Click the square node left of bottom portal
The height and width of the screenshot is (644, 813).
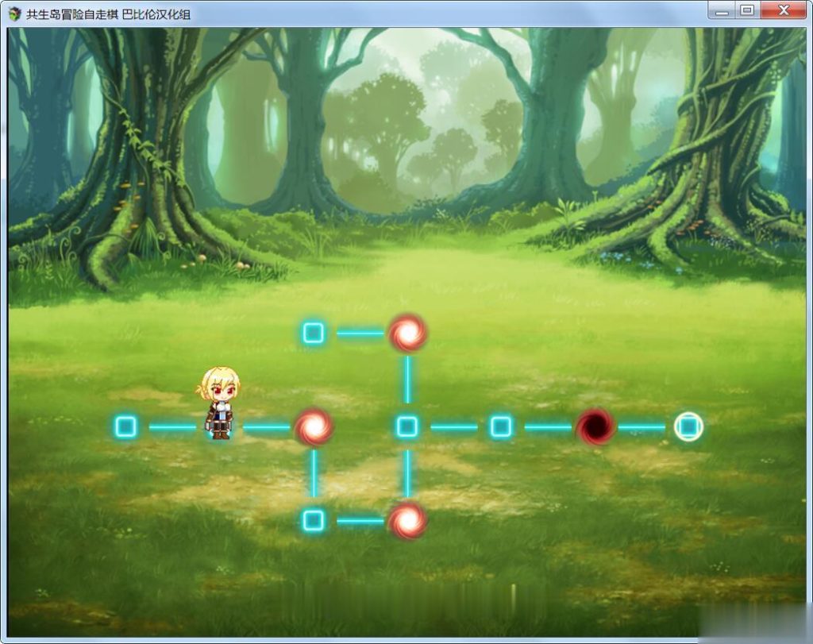pyautogui.click(x=314, y=521)
